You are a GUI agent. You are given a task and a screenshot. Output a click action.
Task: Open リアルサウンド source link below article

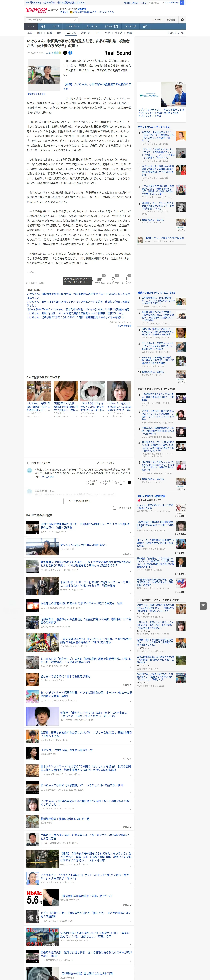124,326
